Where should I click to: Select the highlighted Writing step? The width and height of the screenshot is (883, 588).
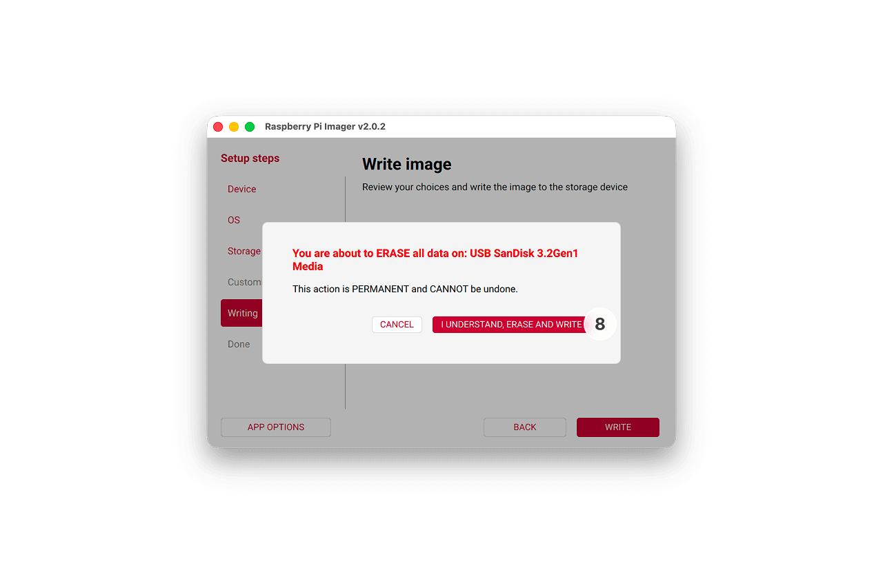241,313
